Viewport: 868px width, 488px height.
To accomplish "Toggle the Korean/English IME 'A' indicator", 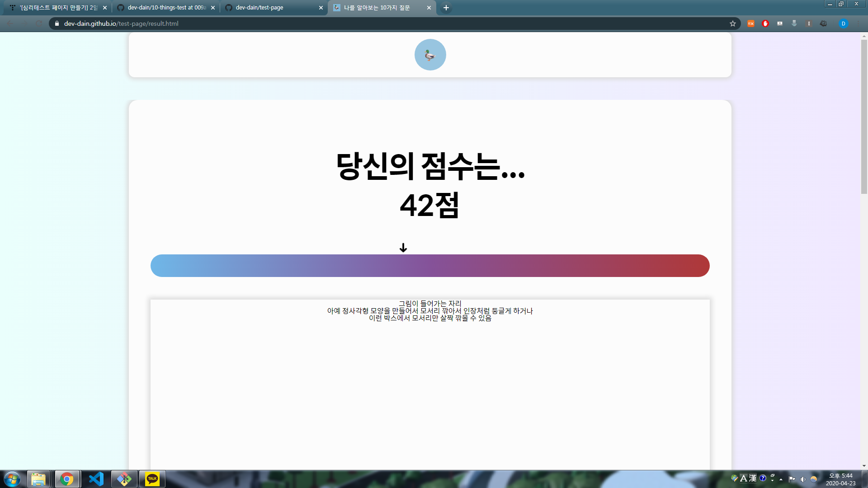I will (x=744, y=479).
